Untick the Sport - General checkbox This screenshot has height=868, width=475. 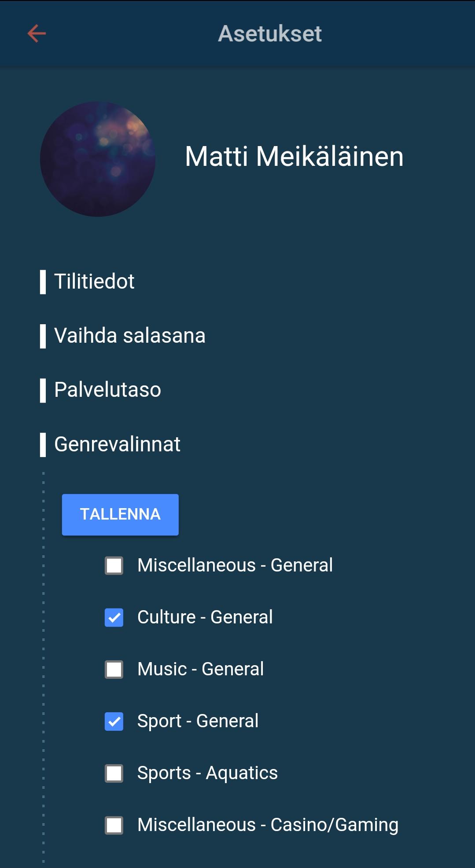pos(114,722)
